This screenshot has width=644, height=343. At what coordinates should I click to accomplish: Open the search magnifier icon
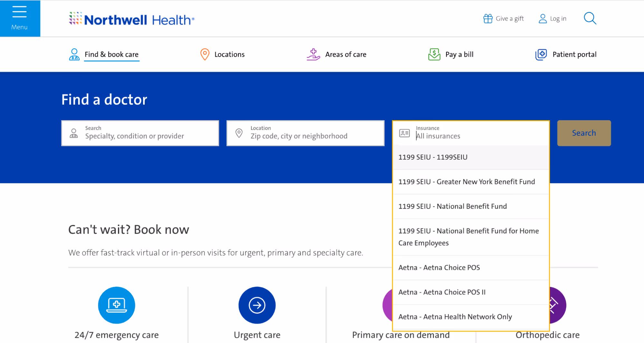point(590,18)
